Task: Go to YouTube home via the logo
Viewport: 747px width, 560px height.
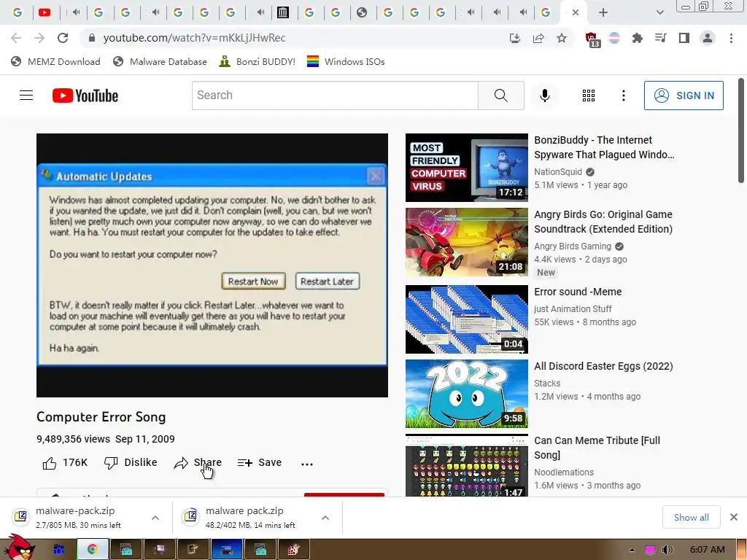Action: point(85,96)
